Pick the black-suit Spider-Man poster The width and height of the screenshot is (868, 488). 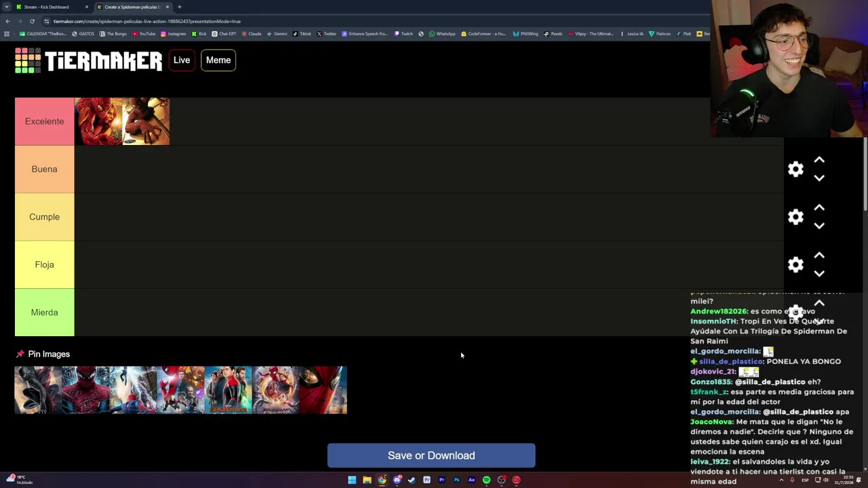39,390
